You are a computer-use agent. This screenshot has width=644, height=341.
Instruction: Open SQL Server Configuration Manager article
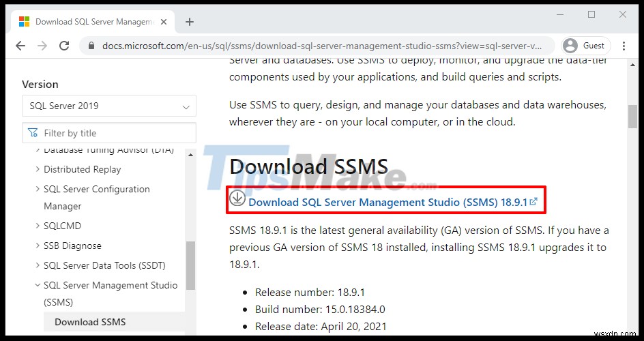click(x=96, y=197)
